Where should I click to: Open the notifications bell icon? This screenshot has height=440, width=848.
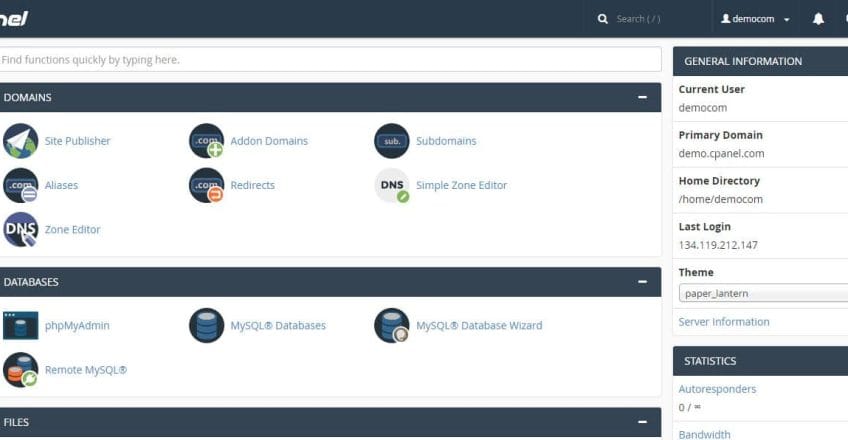coord(818,19)
